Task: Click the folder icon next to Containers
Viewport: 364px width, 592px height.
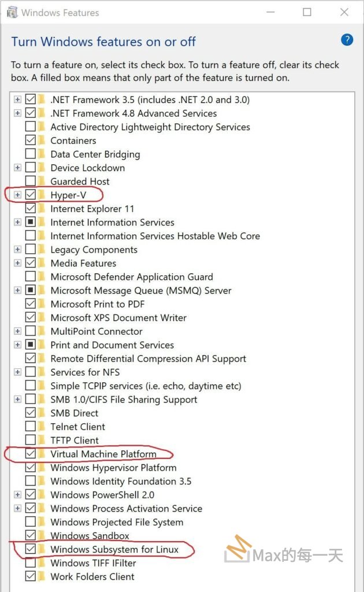Action: click(42, 140)
